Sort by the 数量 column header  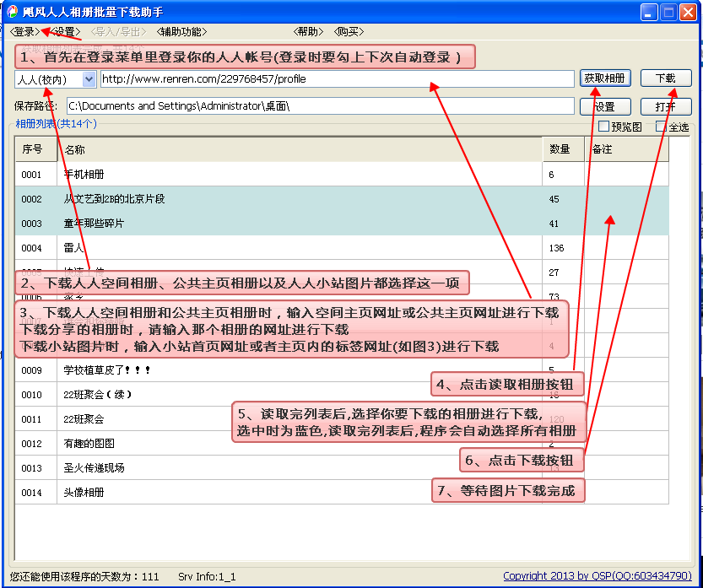point(563,149)
